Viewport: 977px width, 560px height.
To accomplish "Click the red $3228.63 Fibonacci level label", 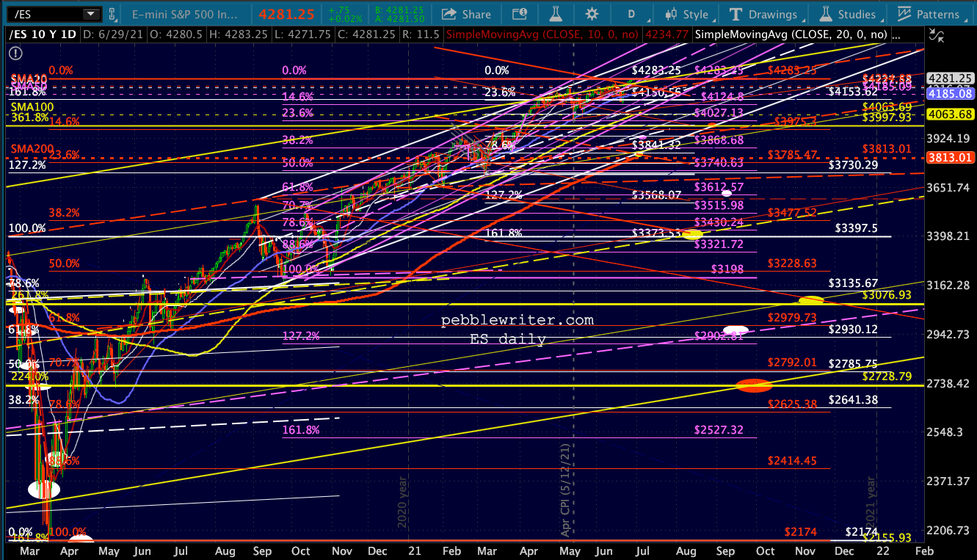I will (x=792, y=263).
